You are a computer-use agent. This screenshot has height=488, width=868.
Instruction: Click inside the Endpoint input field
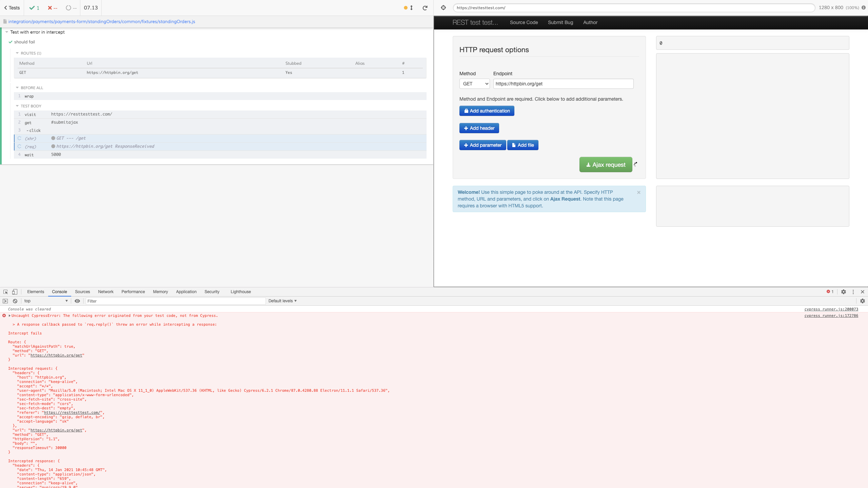pyautogui.click(x=563, y=84)
